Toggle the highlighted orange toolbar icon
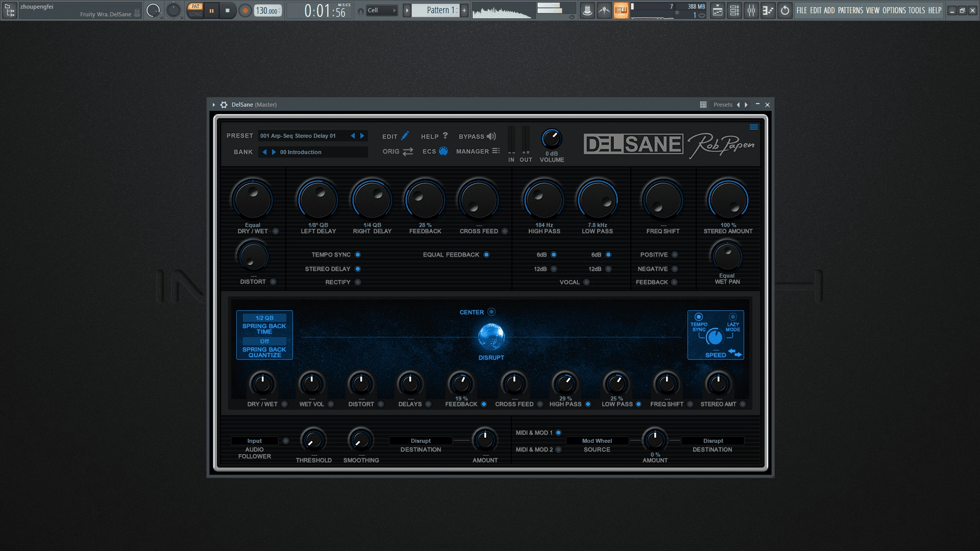Image resolution: width=980 pixels, height=551 pixels. (x=621, y=10)
